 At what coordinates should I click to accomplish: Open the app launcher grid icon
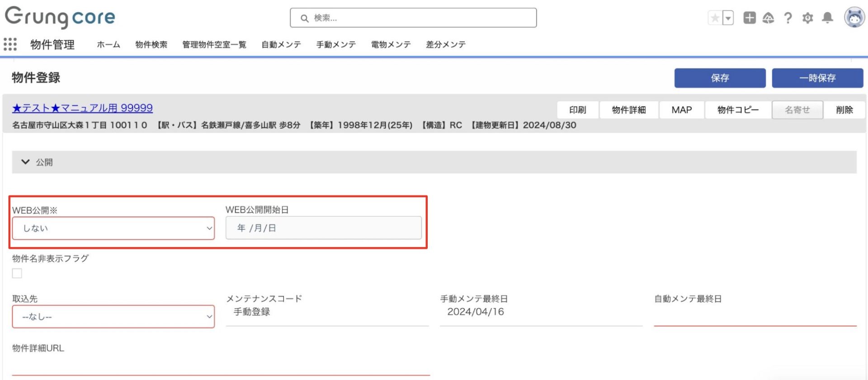coord(10,44)
